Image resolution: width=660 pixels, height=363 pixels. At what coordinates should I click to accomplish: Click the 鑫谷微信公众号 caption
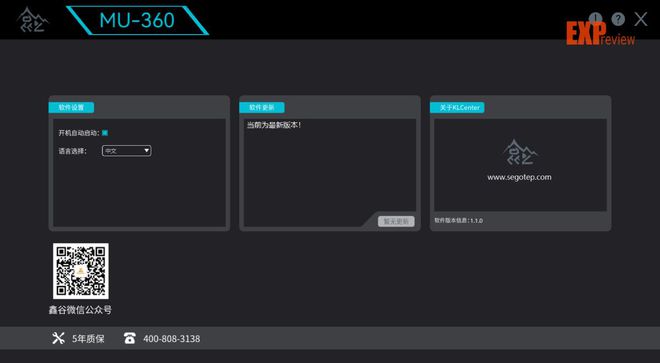tap(80, 310)
